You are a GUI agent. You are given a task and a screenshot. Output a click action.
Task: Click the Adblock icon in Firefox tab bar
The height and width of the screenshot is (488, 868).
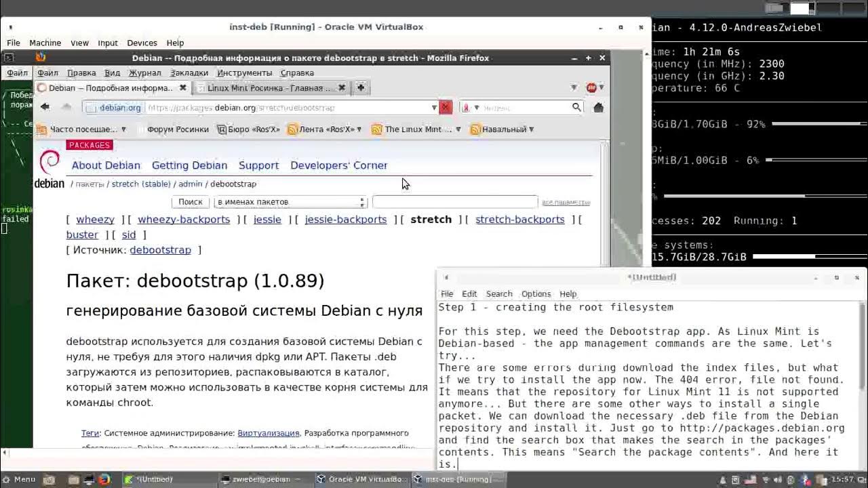[591, 87]
